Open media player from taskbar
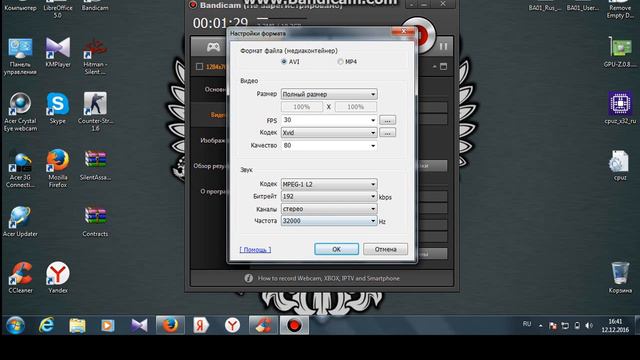Screen dimensions: 640x360 (x=108, y=325)
